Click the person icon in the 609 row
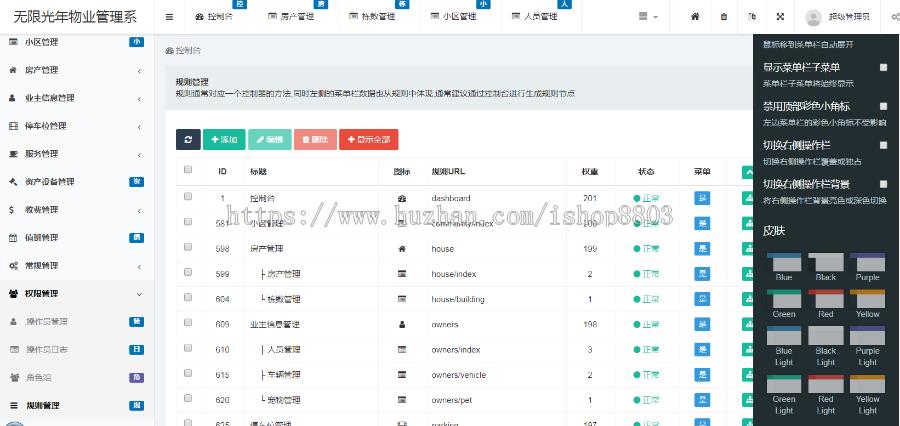 [402, 325]
